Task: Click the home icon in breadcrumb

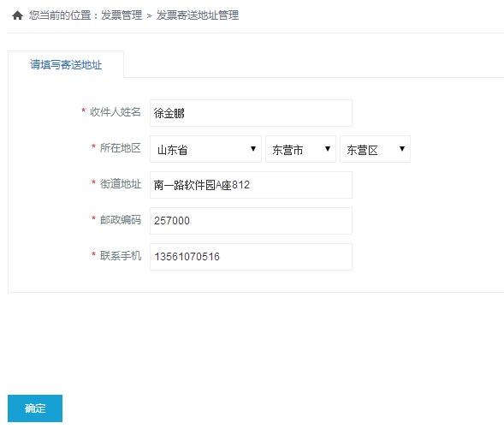Action: pos(17,15)
